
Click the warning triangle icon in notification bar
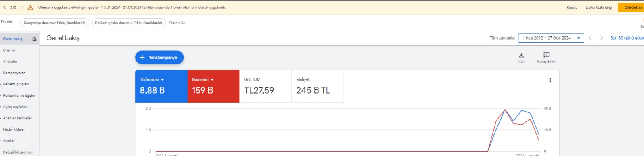[30, 8]
